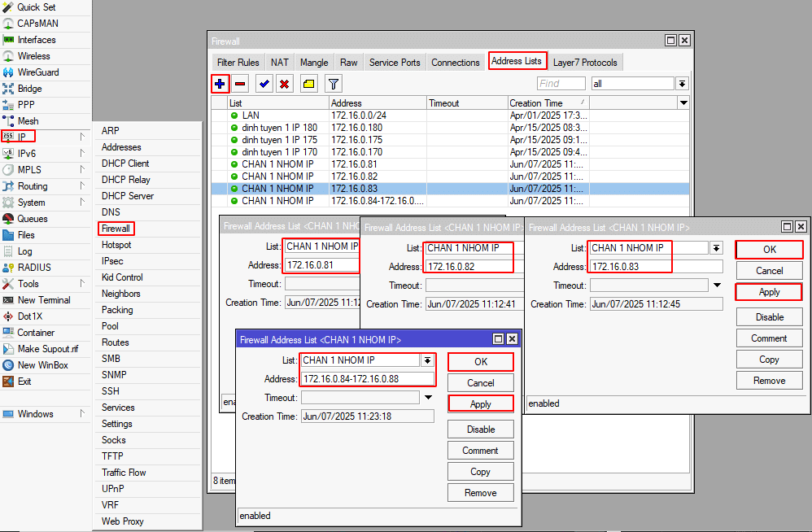812x532 pixels.
Task: Switch to the Mangle tab
Action: 314,63
